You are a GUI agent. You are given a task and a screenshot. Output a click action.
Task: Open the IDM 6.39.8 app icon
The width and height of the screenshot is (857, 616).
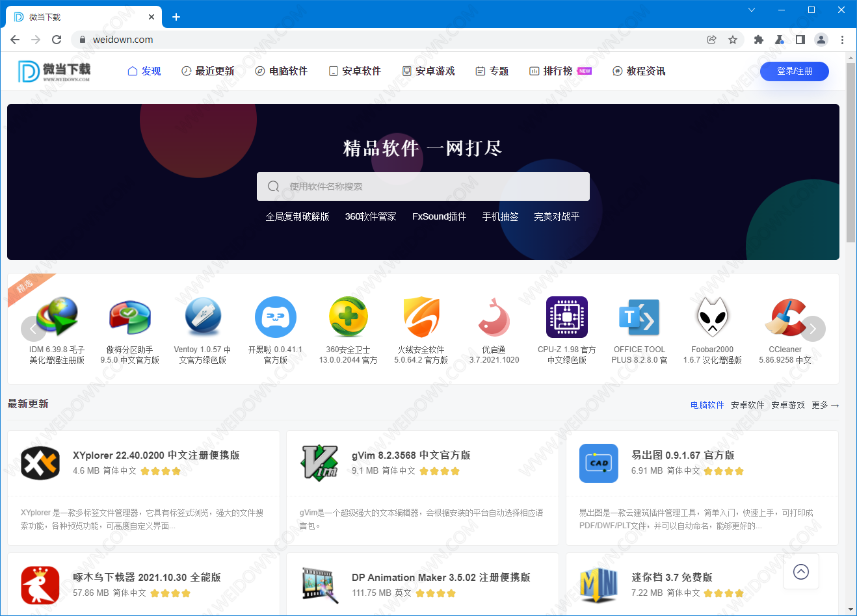(57, 317)
